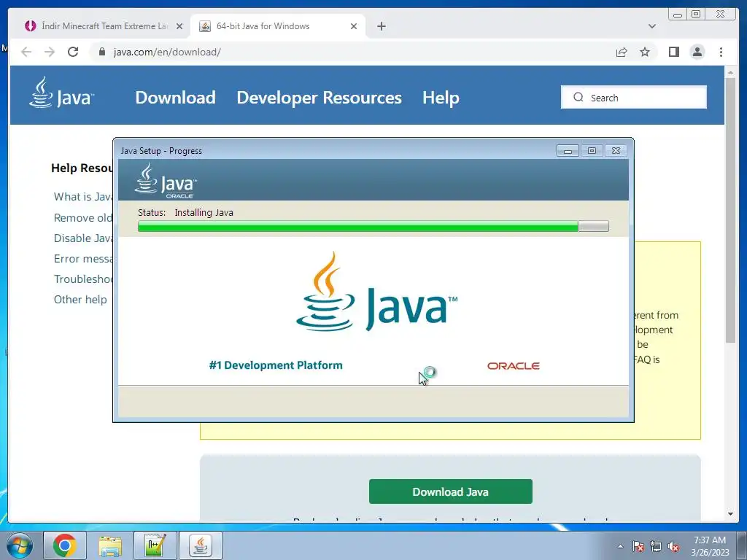
Task: Open the clock showing 7:37 AM
Action: pos(710,546)
